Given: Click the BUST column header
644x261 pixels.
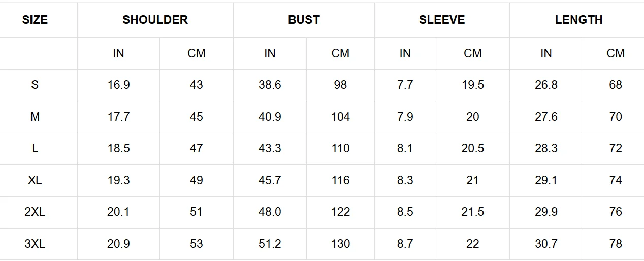Looking at the screenshot, I should click(x=304, y=20).
